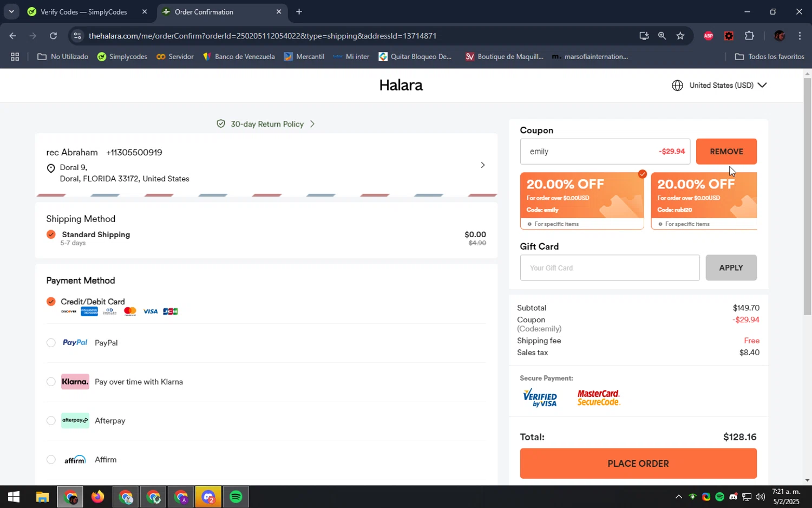Open the Todos los favoritos folder
Viewport: 812px width, 508px height.
(770, 56)
